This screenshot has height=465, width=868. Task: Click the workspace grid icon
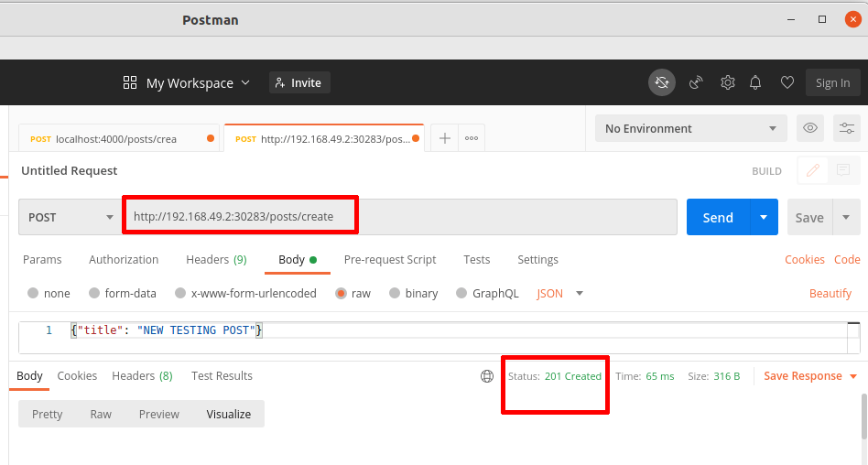[x=129, y=82]
